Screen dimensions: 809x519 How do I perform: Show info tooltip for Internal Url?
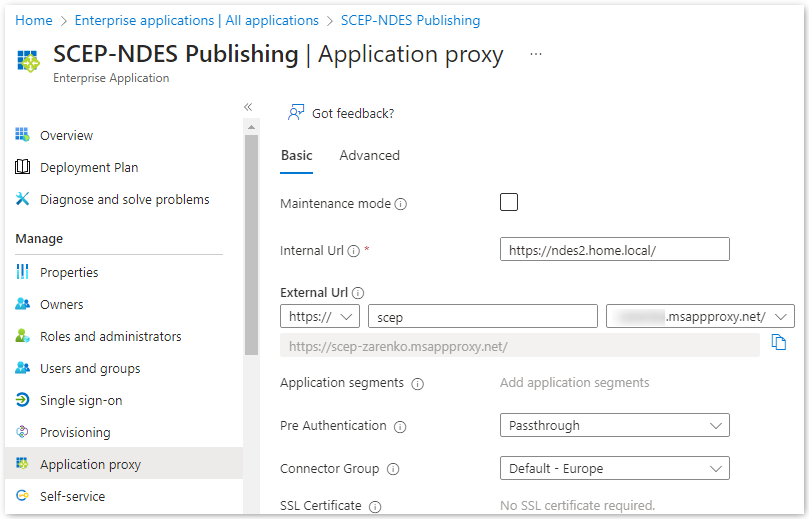[x=353, y=251]
